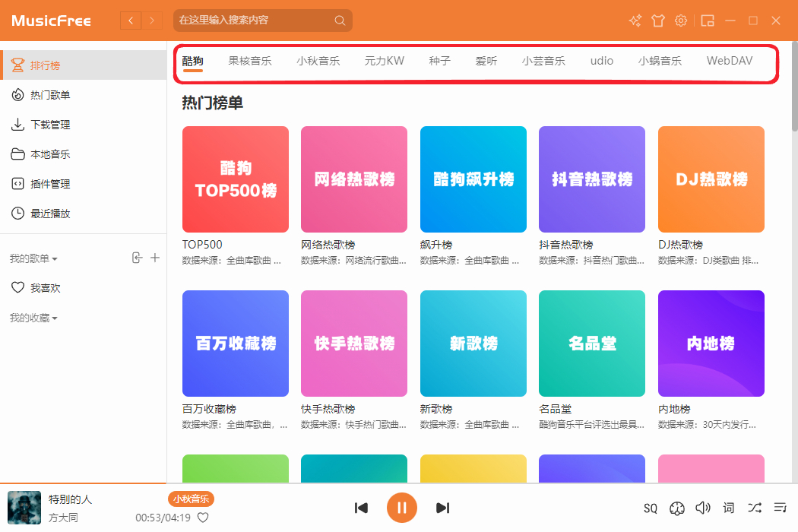Go forward with the right arrow button
798x532 pixels.
[152, 21]
